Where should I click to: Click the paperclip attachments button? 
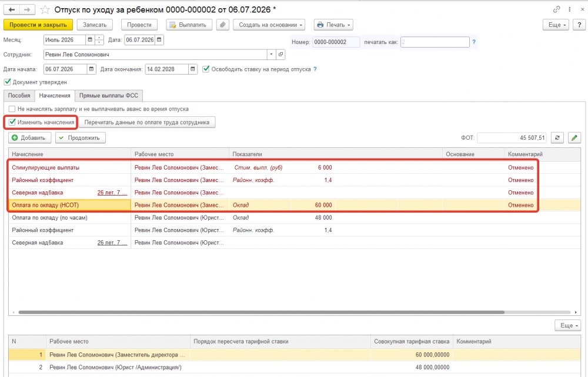(222, 25)
